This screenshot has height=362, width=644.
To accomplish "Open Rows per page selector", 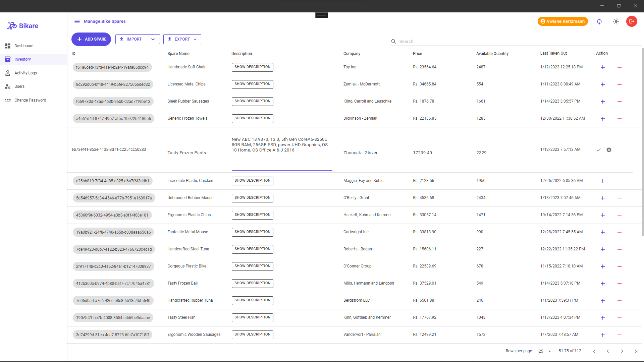I will point(545,351).
